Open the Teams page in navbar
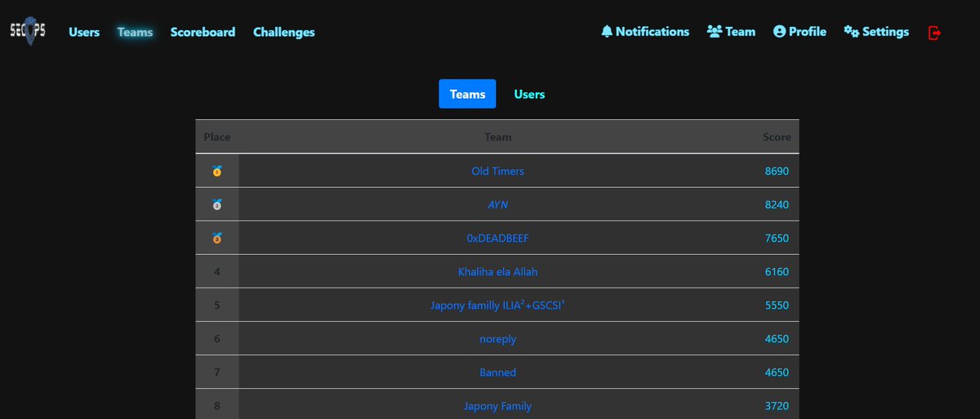The height and width of the screenshot is (419, 980). (x=135, y=33)
